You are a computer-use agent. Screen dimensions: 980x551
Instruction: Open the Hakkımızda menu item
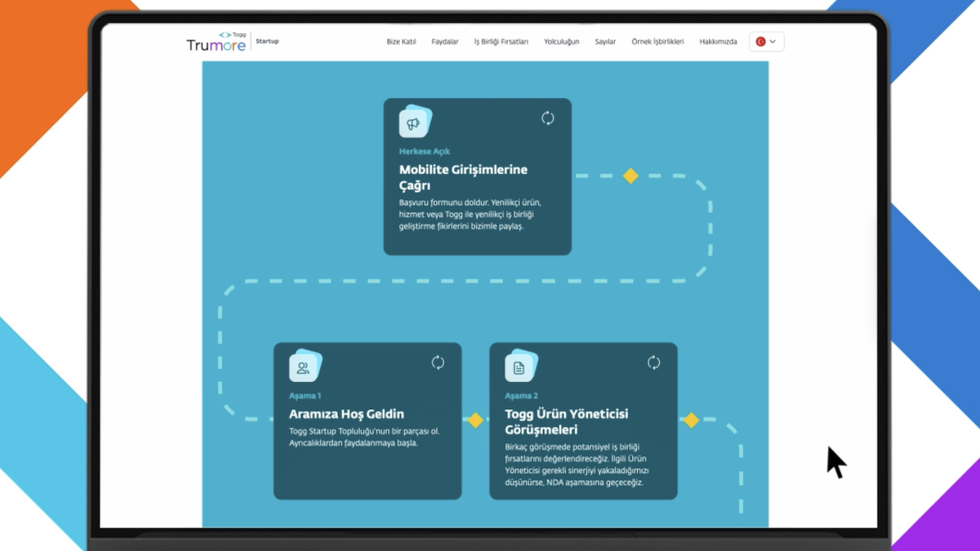[x=718, y=42]
